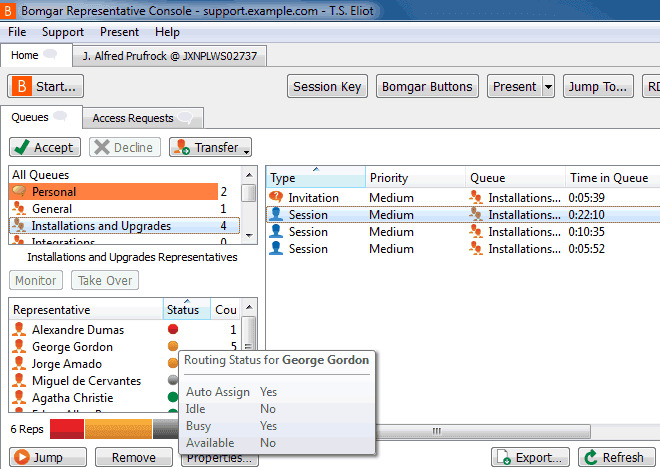Click representative list scroll up arrow
The image size is (660, 469).
(x=249, y=307)
